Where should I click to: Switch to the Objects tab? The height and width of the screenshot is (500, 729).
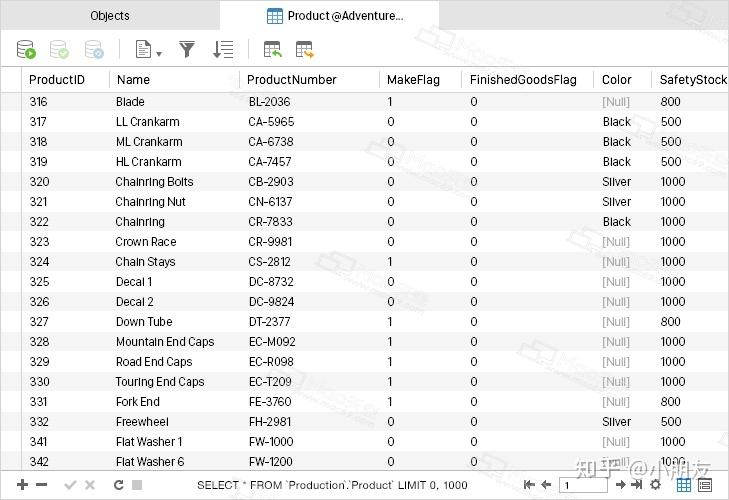pos(110,16)
